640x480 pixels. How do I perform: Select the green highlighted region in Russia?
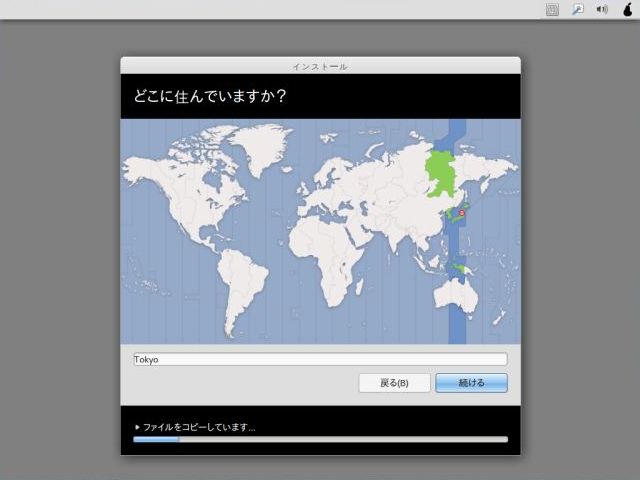click(439, 175)
